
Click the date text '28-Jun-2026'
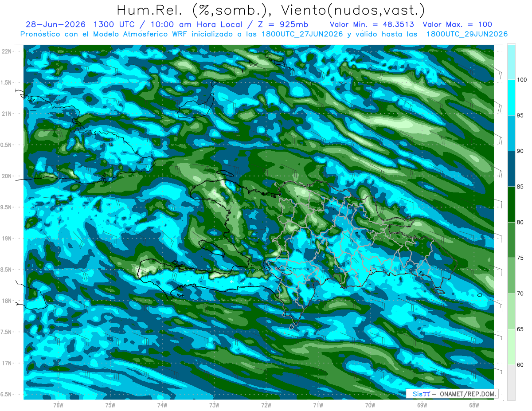pyautogui.click(x=56, y=24)
